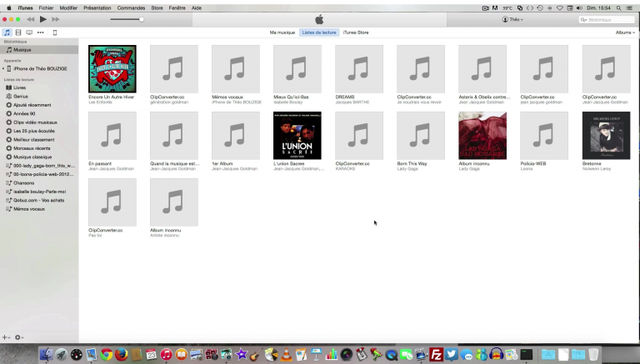Open the isabelle boulay-Parle-moi playlist
This screenshot has width=640, height=364.
pos(39,192)
